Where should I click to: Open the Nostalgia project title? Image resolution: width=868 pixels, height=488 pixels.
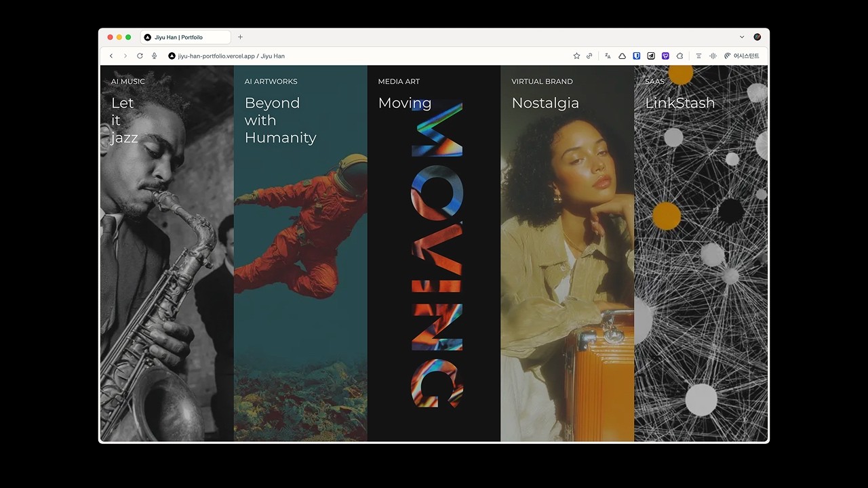545,103
